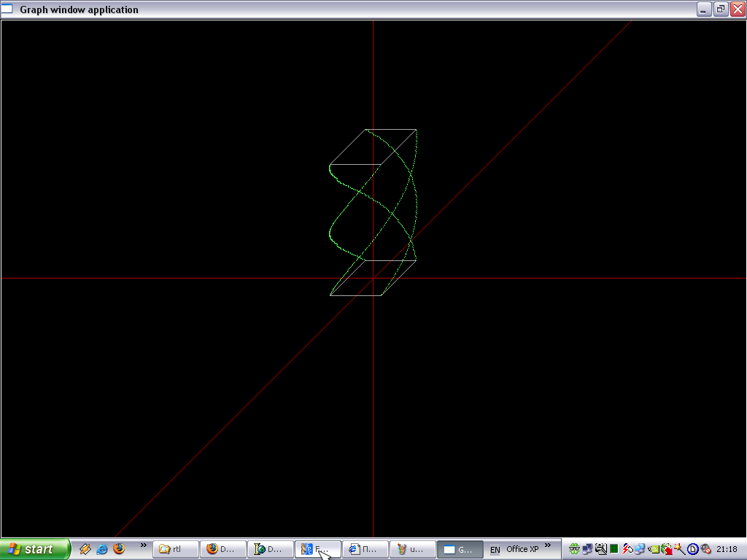This screenshot has width=747, height=560.
Task: Click the Office XP toolbar label
Action: click(522, 549)
